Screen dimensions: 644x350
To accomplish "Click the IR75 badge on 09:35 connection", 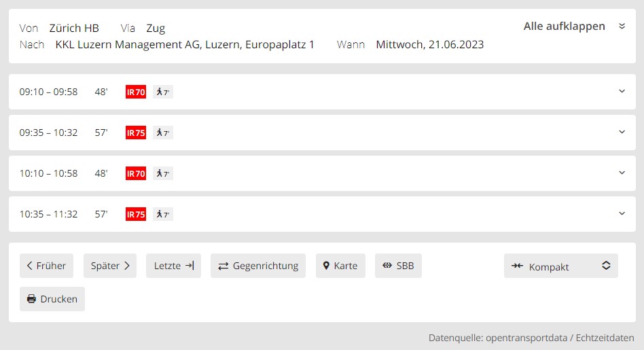I will coord(136,133).
